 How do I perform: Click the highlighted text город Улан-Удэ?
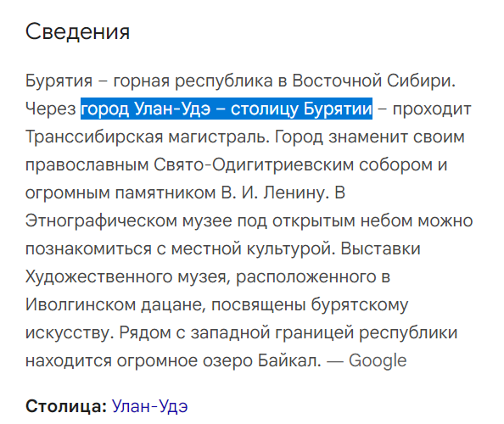coord(146,109)
